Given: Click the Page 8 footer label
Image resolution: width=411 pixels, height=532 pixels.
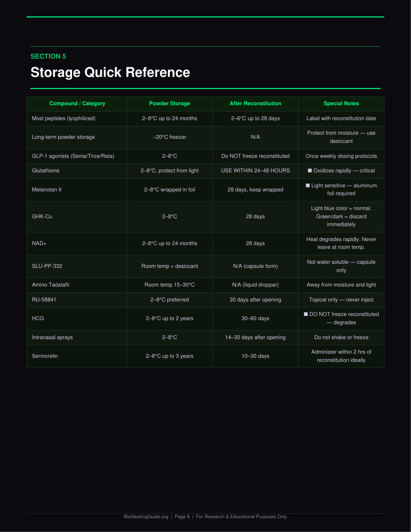Looking at the screenshot, I should point(182,517).
